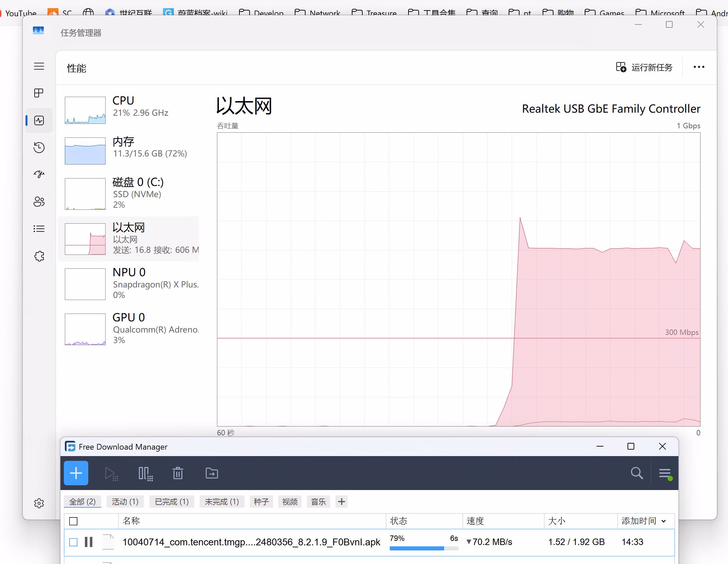Viewport: 728px width, 564px height.
Task: Open App history sidebar icon
Action: 39,147
